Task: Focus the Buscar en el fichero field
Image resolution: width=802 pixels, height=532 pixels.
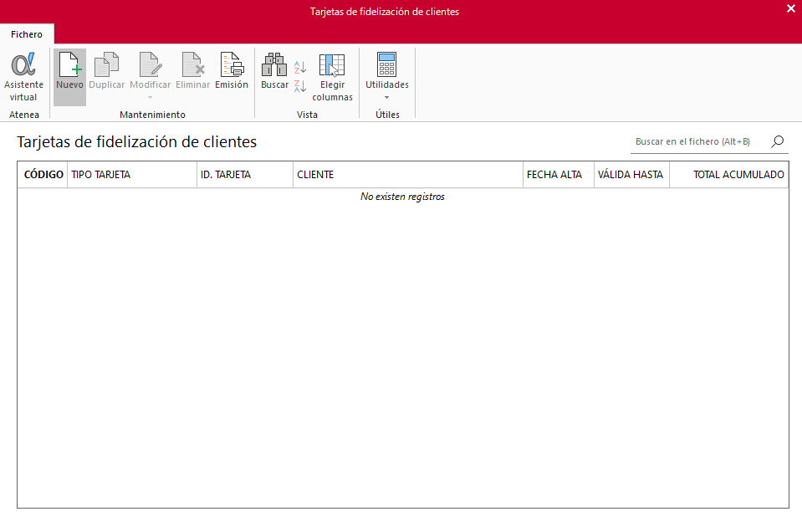Action: pos(700,141)
